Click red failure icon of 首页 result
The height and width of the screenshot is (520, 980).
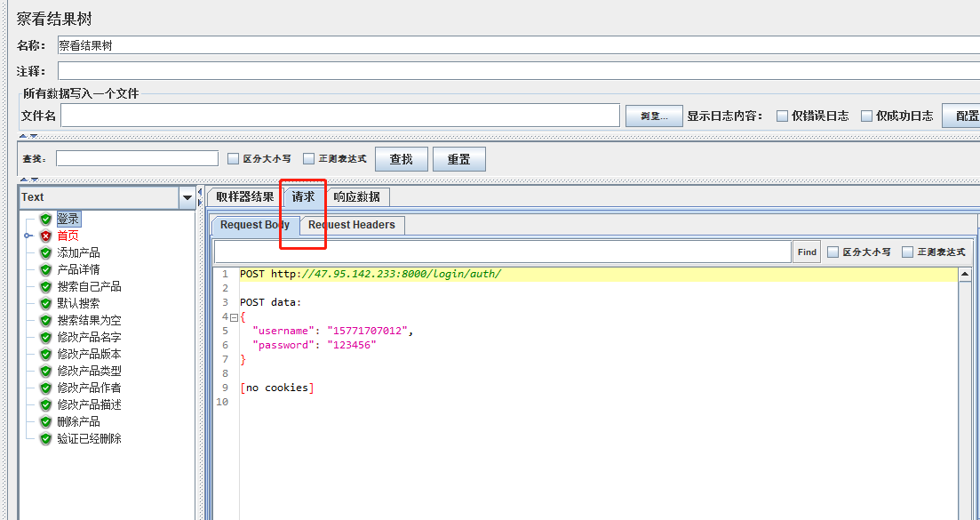pyautogui.click(x=45, y=236)
